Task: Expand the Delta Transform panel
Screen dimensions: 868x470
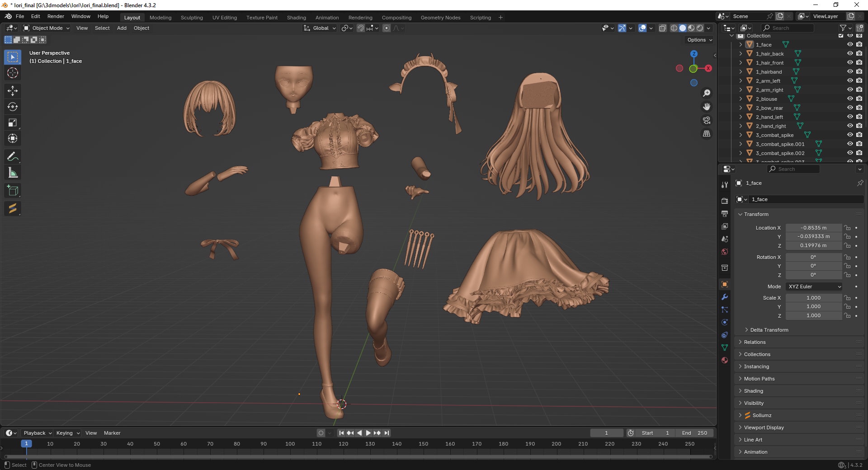Action: tap(769, 330)
